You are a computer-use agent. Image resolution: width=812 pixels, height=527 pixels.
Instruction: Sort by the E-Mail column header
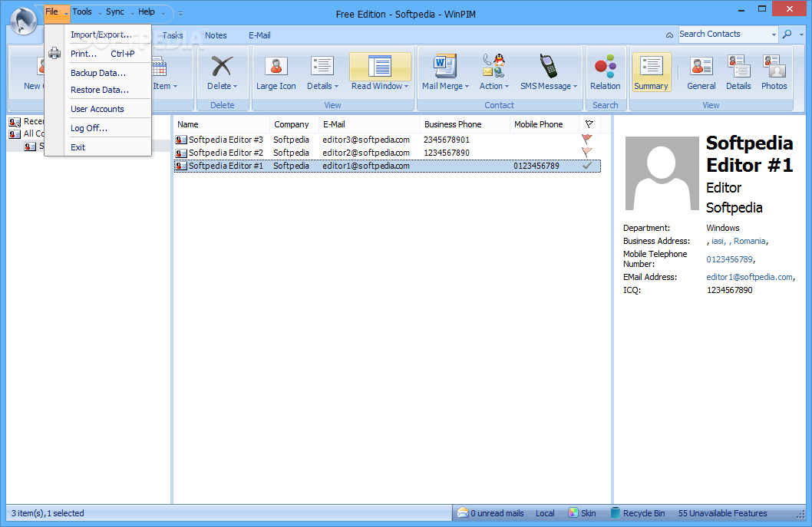point(368,124)
